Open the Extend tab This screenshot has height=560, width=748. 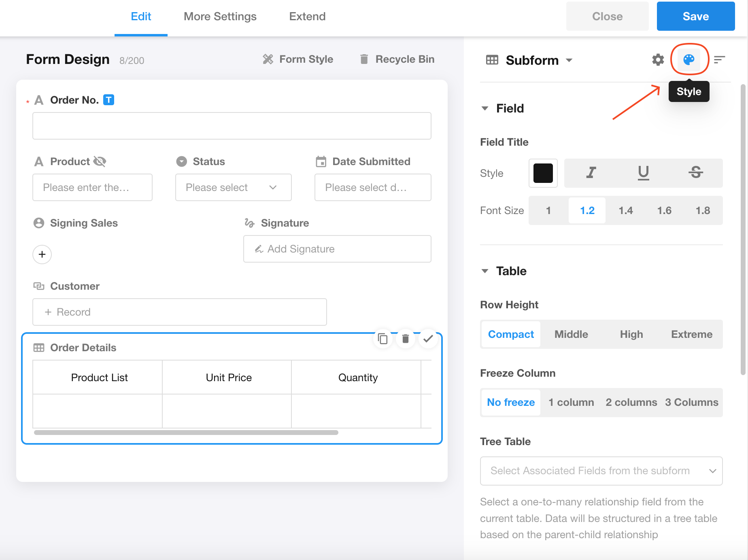click(x=307, y=17)
